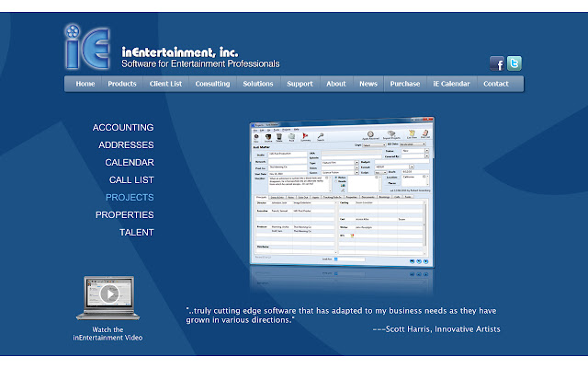Select the ACCOUNTING module link
The image size is (588, 368).
123,128
